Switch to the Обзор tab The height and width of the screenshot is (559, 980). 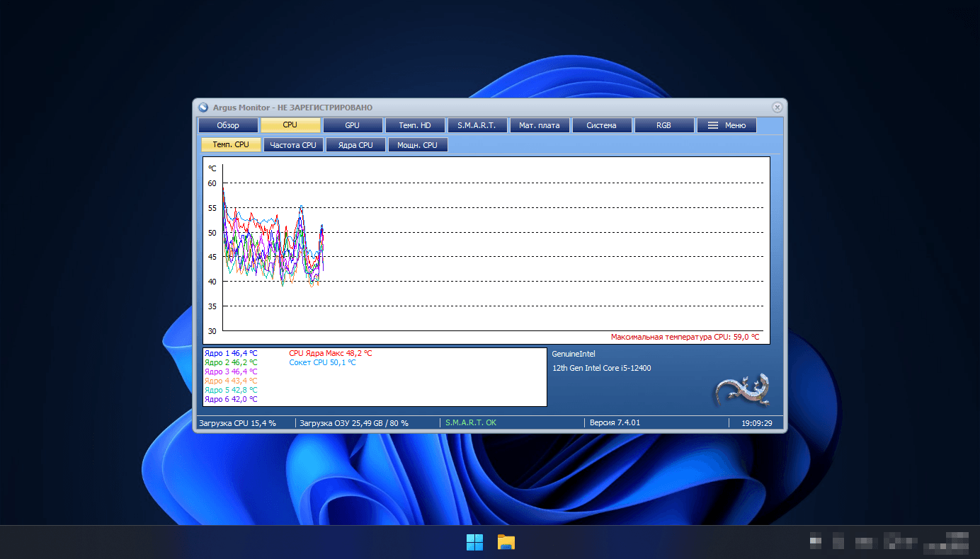228,125
